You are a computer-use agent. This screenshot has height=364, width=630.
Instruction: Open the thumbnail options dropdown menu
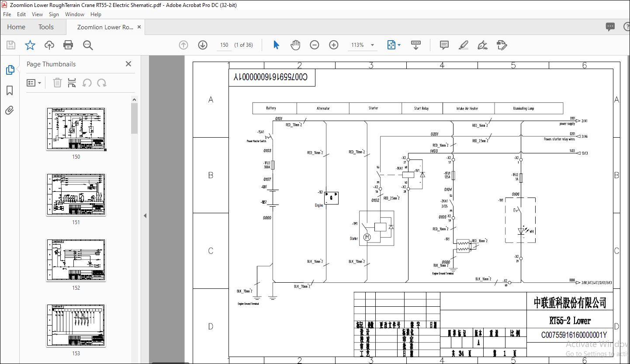coord(34,83)
